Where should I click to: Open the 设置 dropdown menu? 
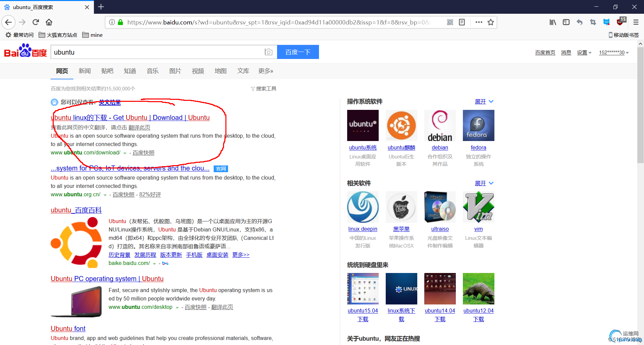[584, 53]
